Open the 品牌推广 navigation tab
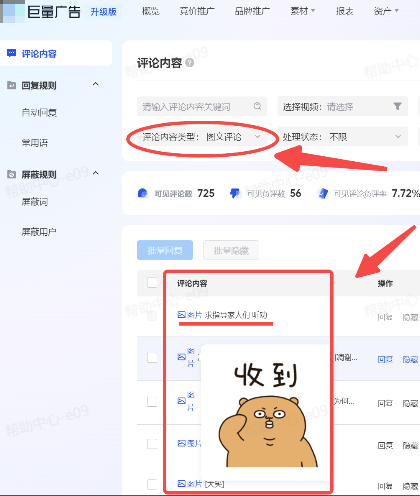Viewport: 420px width, 496px height. point(252,11)
